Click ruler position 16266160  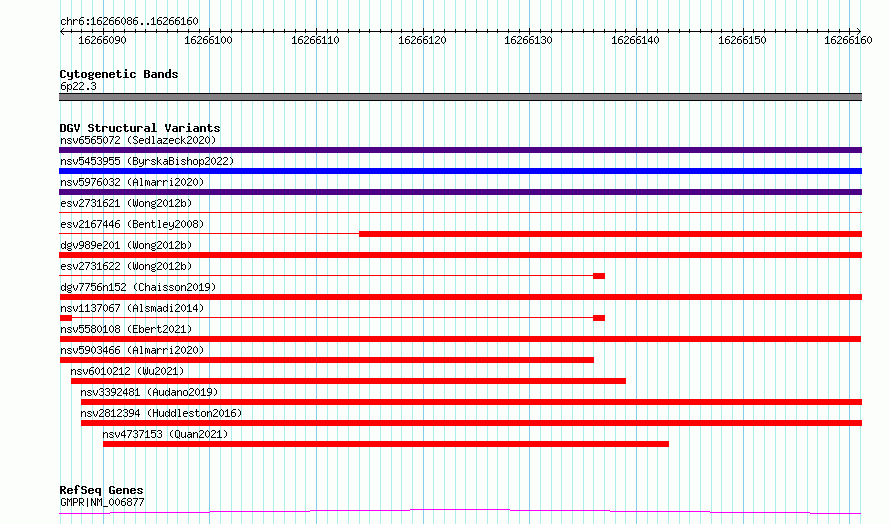(849, 40)
